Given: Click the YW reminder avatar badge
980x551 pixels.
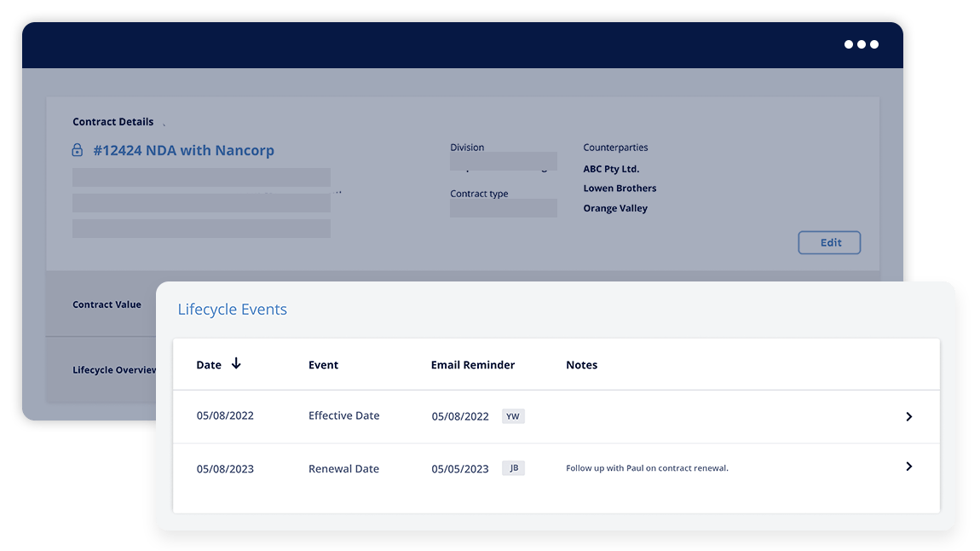Looking at the screenshot, I should tap(512, 416).
